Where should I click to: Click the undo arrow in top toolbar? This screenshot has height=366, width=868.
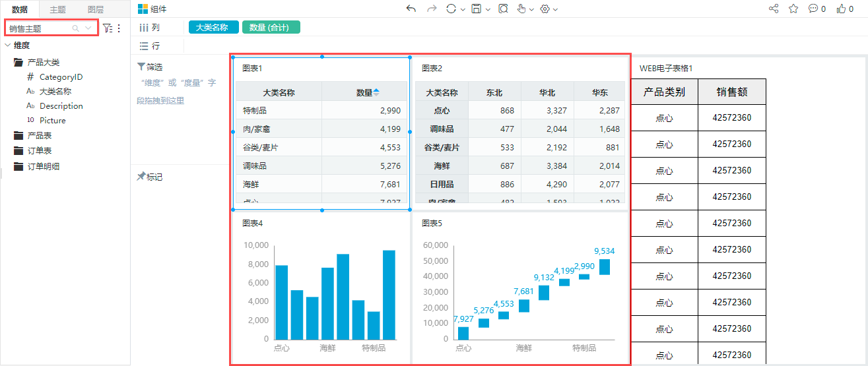(411, 9)
